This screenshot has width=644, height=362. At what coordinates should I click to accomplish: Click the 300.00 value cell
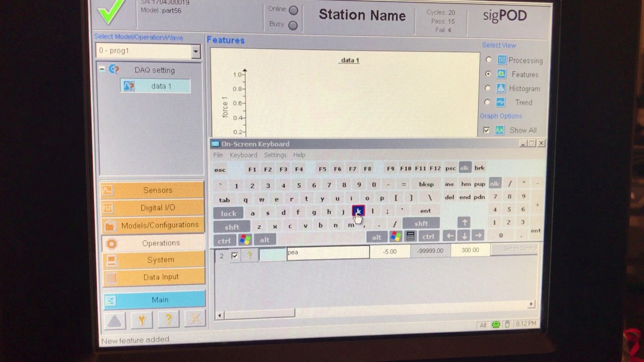coord(470,250)
